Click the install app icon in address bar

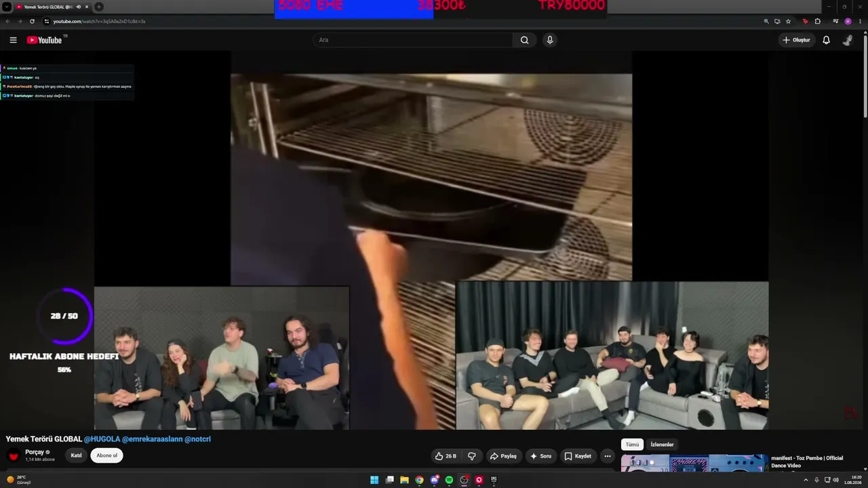777,21
